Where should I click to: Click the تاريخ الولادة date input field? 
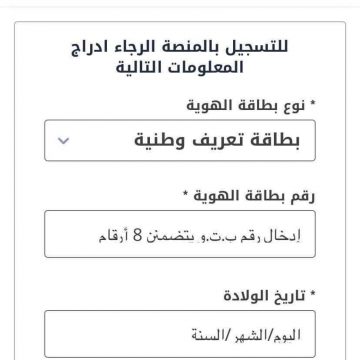tap(180, 334)
